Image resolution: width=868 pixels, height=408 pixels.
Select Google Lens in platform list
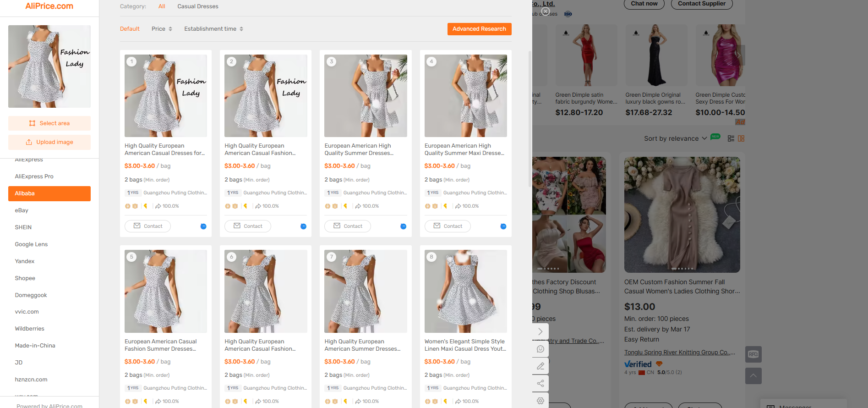pos(49,244)
